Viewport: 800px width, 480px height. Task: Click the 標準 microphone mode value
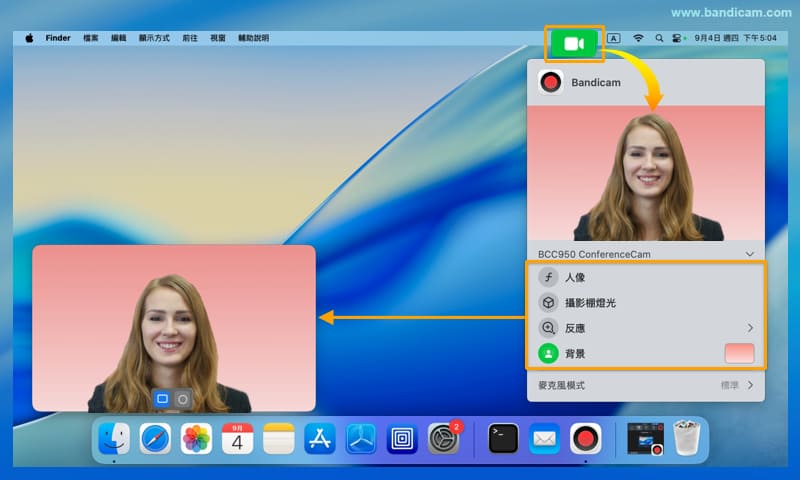[x=729, y=385]
